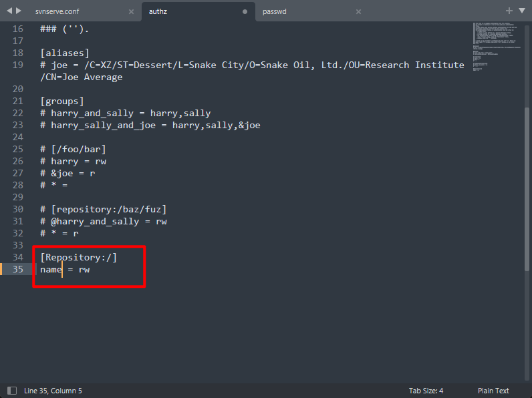Add a new tab with plus icon
532x398 pixels.
click(509, 11)
